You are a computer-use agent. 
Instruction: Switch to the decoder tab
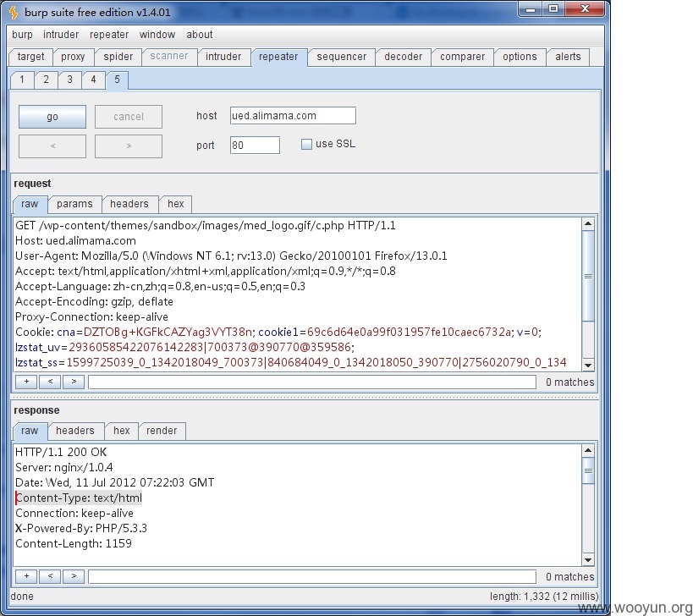click(403, 57)
